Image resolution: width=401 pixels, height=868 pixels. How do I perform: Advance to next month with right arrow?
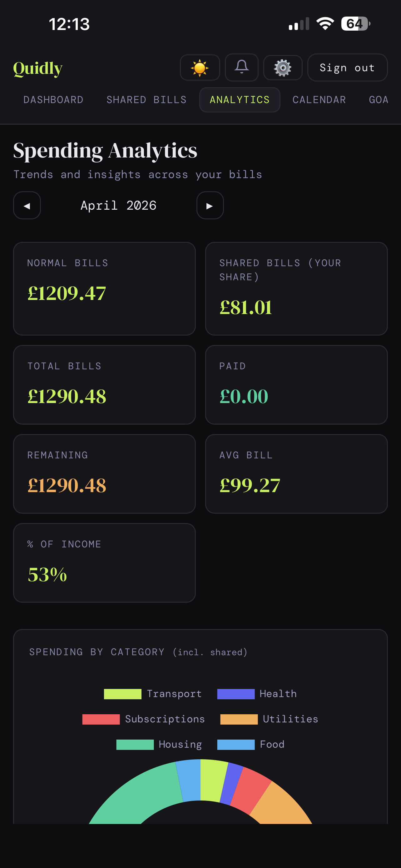(x=210, y=206)
